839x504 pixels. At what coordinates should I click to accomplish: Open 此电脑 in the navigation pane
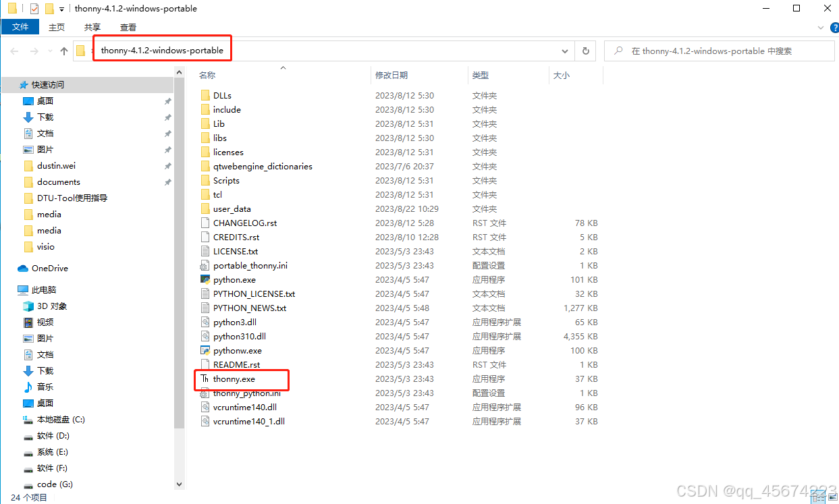37,289
